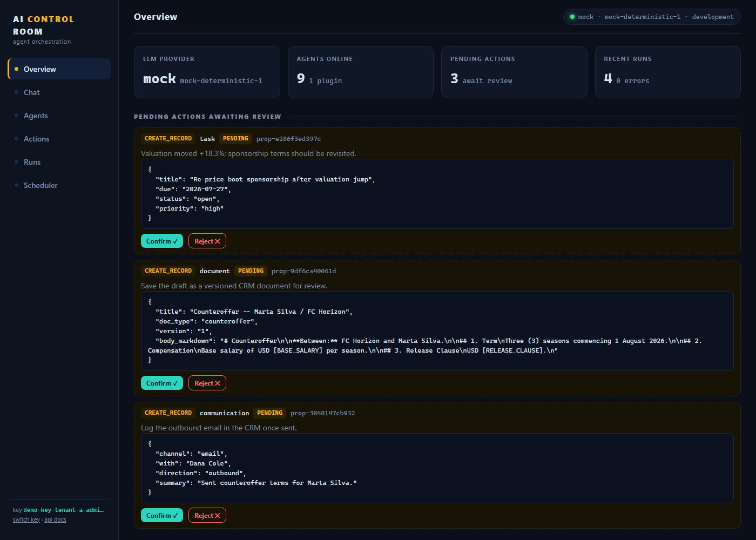Click the CREATE_RECORD badge on the task card

(x=168, y=139)
